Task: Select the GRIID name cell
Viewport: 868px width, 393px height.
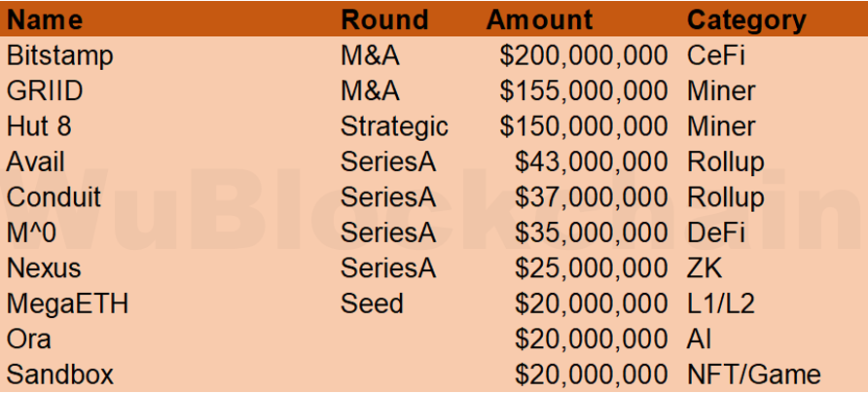Action: (45, 91)
